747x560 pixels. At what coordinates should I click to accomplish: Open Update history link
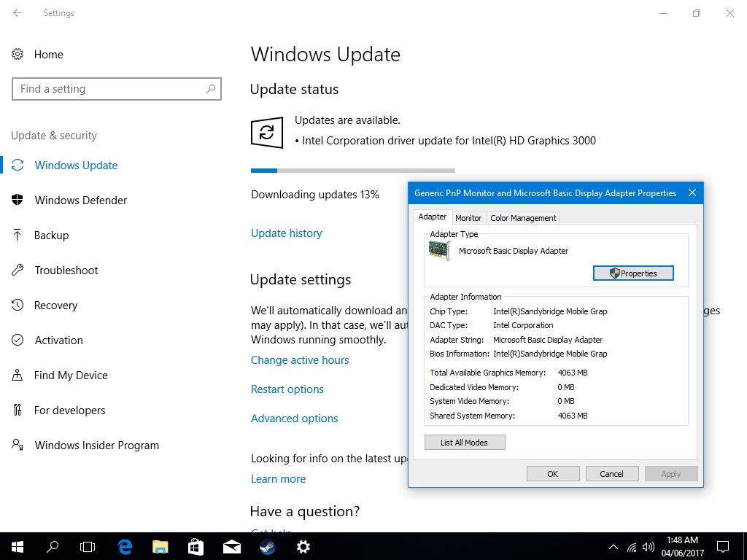click(286, 233)
